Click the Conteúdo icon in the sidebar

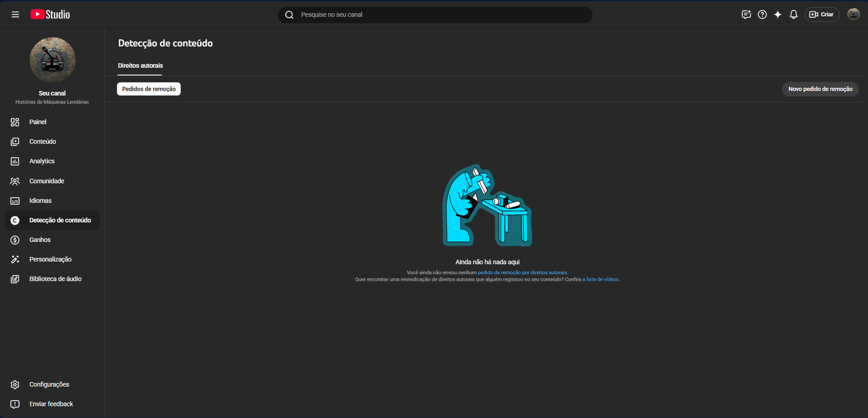15,142
